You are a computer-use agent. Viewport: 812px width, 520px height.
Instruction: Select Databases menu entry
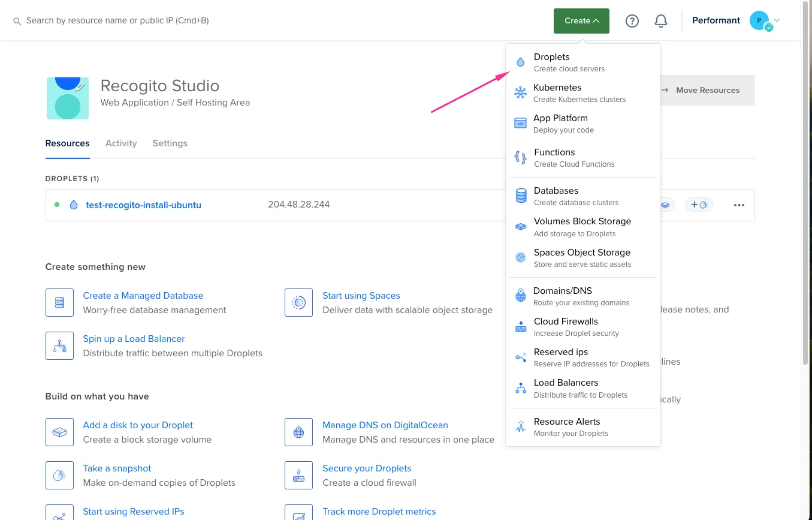[x=582, y=196]
